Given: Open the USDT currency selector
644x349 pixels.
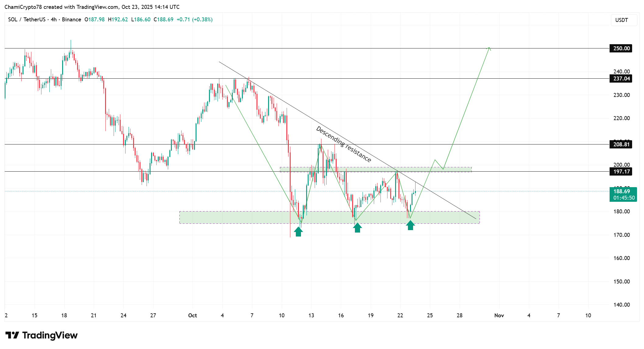Looking at the screenshot, I should (624, 20).
